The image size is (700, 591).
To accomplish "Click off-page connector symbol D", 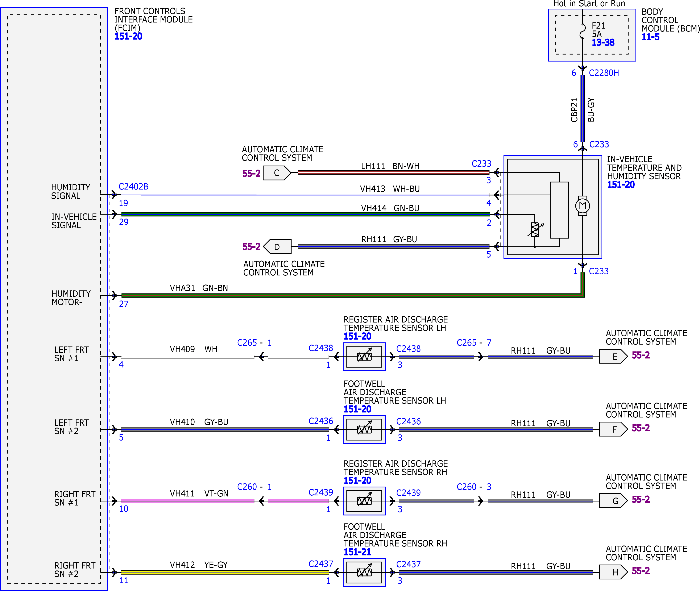I will point(277,247).
